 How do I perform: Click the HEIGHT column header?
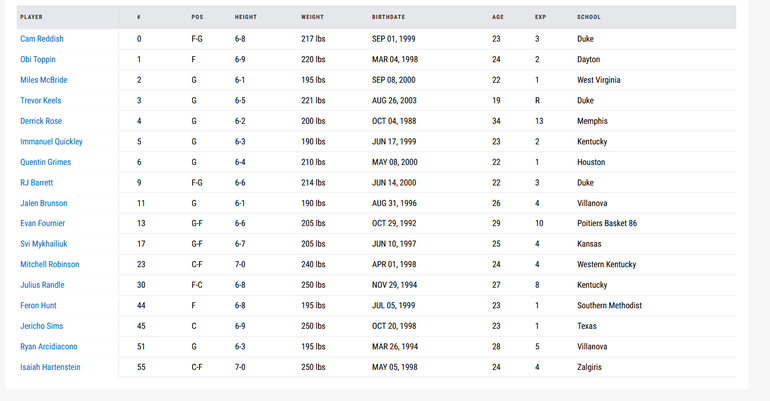click(246, 17)
